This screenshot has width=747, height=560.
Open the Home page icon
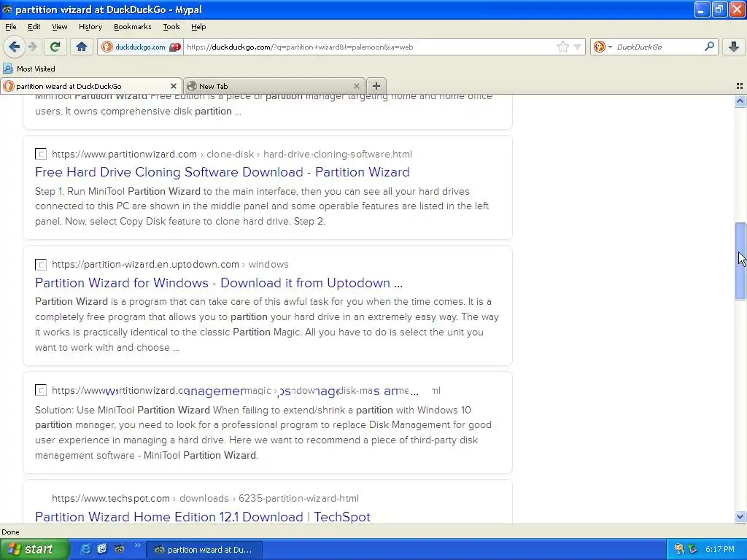point(82,47)
